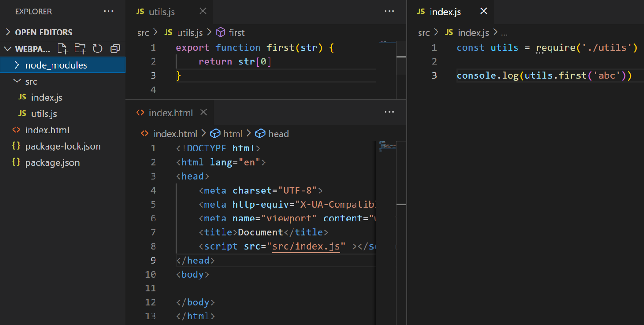Image resolution: width=644 pixels, height=325 pixels.
Task: Place cursor on 'return str[0]' line
Action: click(235, 61)
